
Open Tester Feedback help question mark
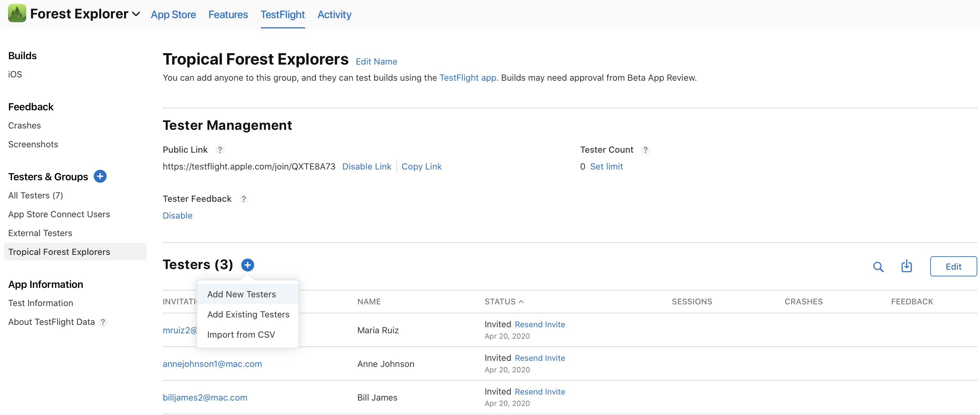243,199
